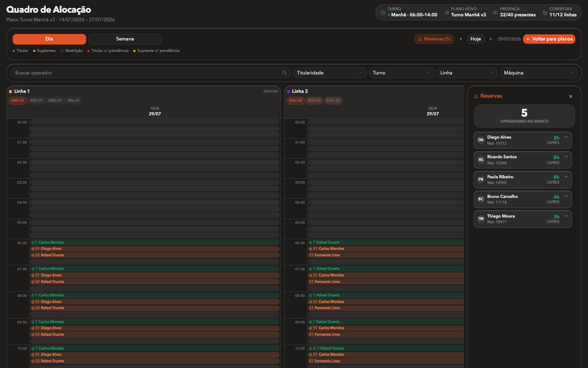Image resolution: width=588 pixels, height=368 pixels.
Task: Switch to Semana view
Action: coord(125,39)
